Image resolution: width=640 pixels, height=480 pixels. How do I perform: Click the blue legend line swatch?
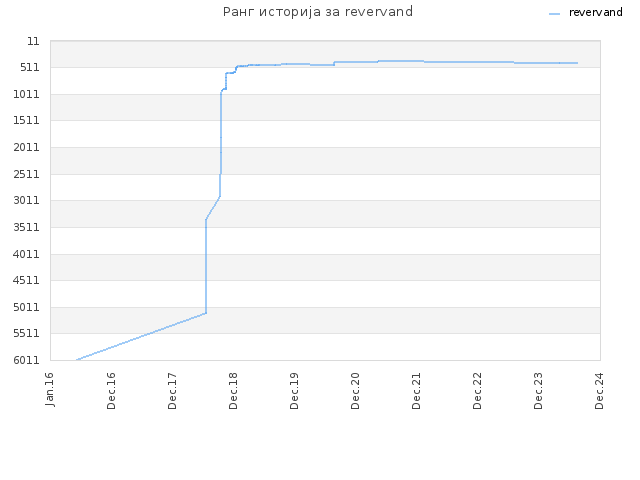point(555,13)
